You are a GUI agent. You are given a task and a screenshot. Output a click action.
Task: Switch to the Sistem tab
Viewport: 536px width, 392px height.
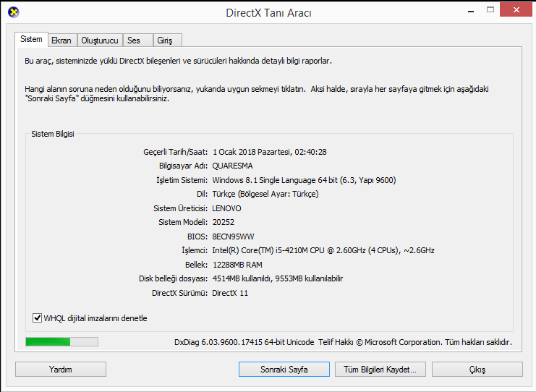(x=31, y=39)
